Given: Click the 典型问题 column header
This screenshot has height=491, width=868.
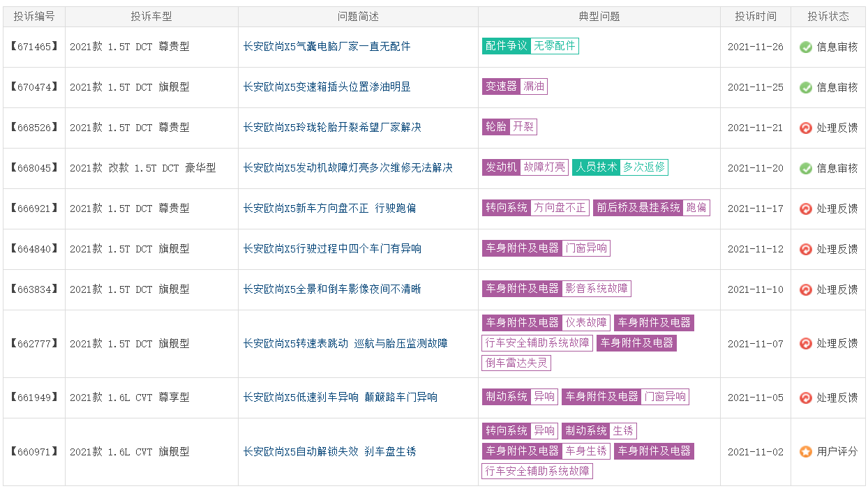Looking at the screenshot, I should pos(599,17).
